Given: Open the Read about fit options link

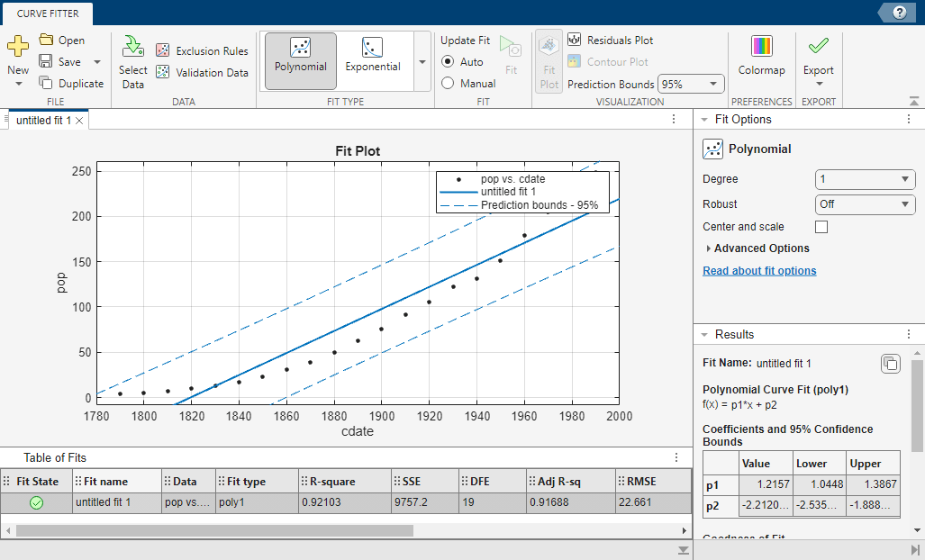Looking at the screenshot, I should tap(759, 271).
